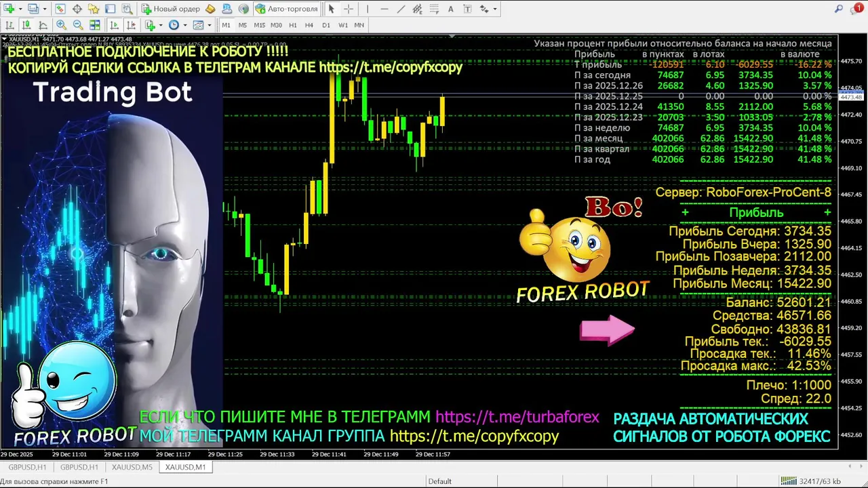Select the H1 timeframe

pos(293,25)
